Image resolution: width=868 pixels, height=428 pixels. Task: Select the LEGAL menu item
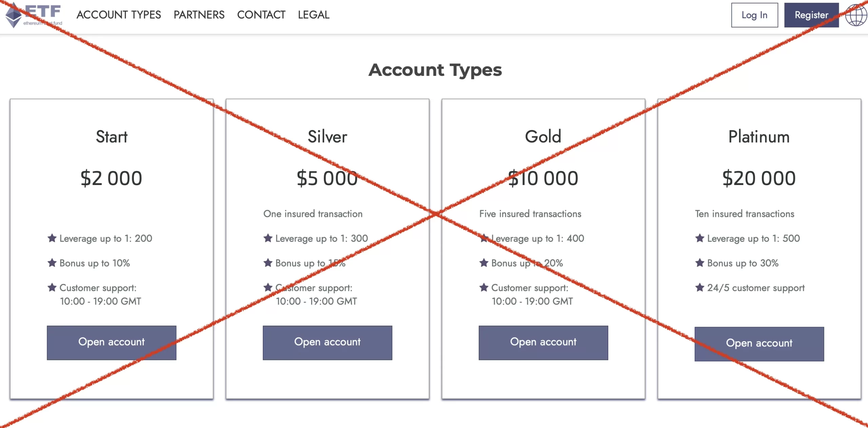[x=314, y=15]
